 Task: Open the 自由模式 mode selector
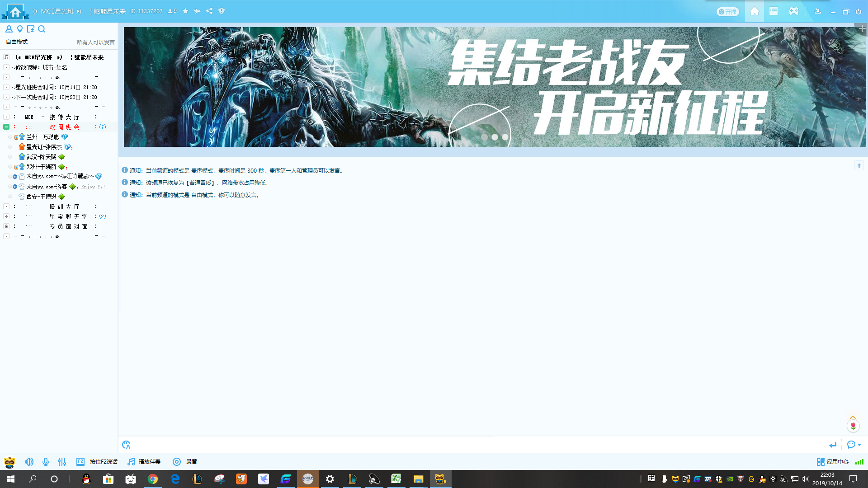(x=17, y=42)
